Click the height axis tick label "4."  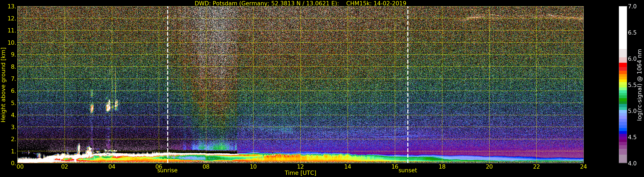(x=13, y=115)
